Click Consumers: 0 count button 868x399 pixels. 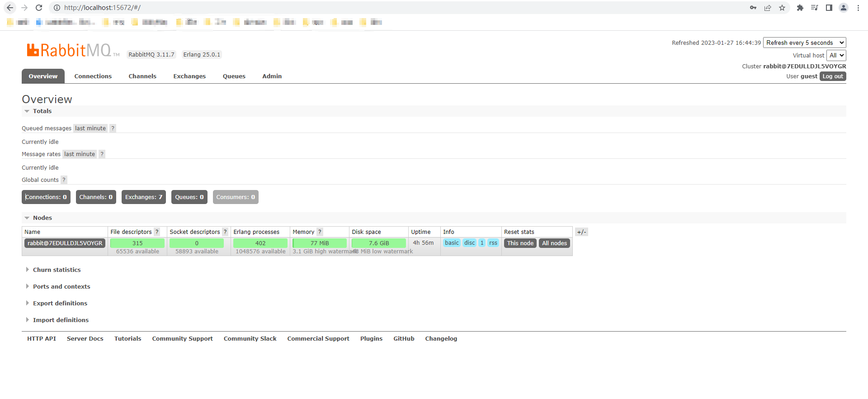pyautogui.click(x=236, y=197)
